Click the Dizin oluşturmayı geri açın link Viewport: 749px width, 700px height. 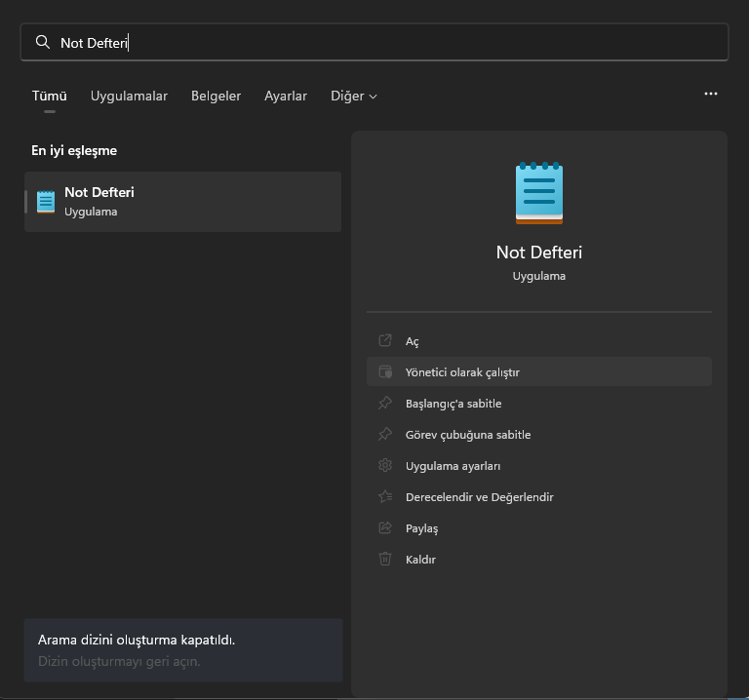[119, 661]
